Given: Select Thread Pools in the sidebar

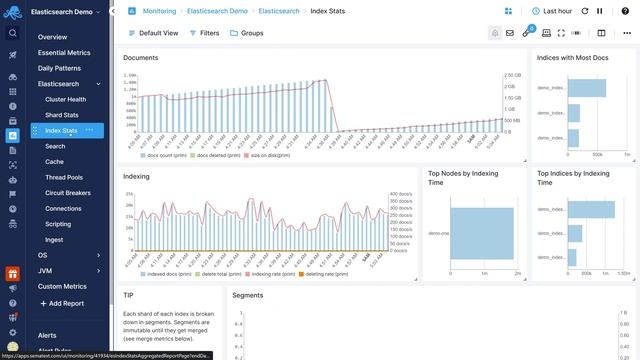Looking at the screenshot, I should point(64,177).
